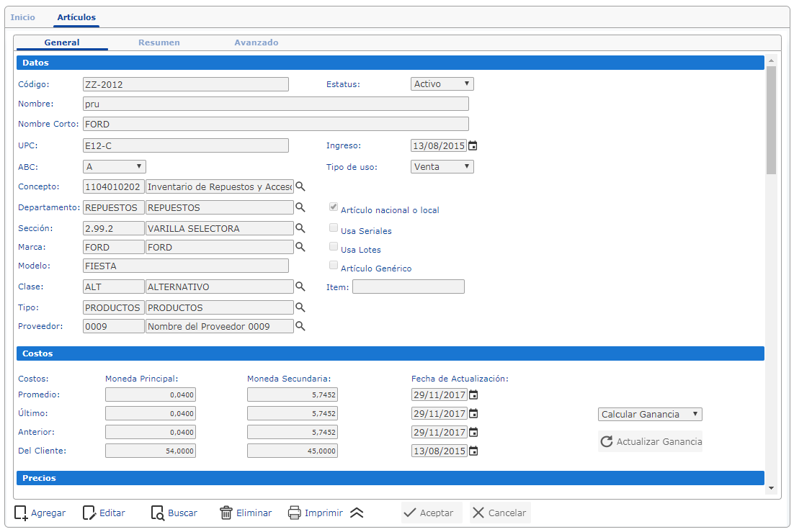Expand the Tipo de uso dropdown

442,167
